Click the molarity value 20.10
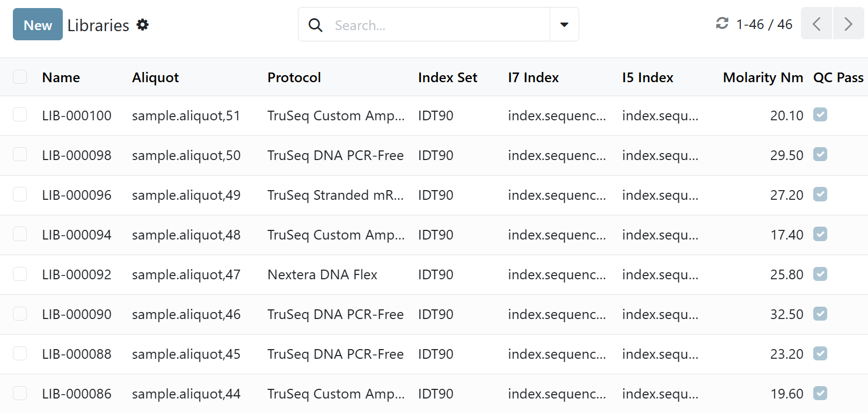 [786, 115]
